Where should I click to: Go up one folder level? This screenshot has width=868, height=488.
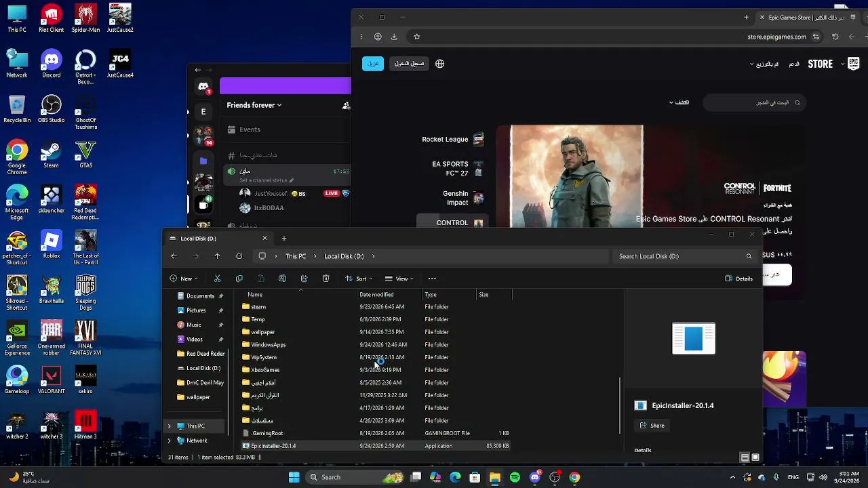coord(217,256)
